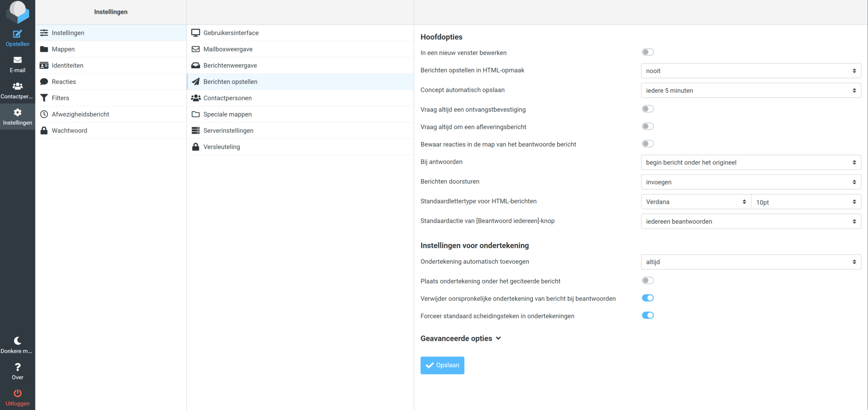This screenshot has width=868, height=410.
Task: Open 'Concept automatisch opslaan' dropdown
Action: click(x=750, y=91)
